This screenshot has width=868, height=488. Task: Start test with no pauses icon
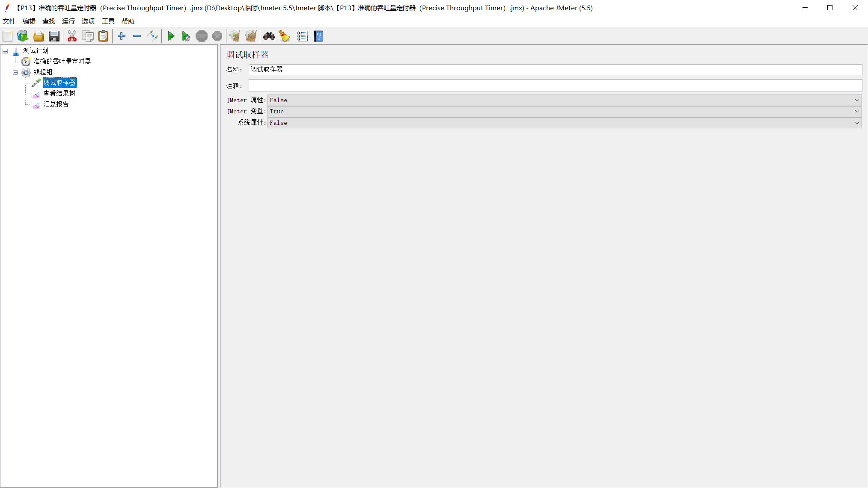pos(186,36)
